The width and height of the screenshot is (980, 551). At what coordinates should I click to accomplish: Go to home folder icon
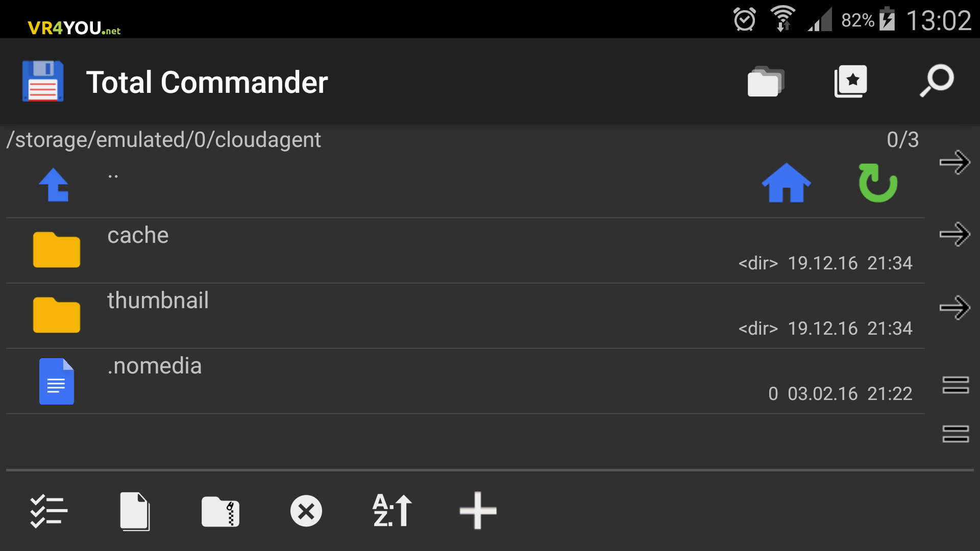[x=786, y=183]
